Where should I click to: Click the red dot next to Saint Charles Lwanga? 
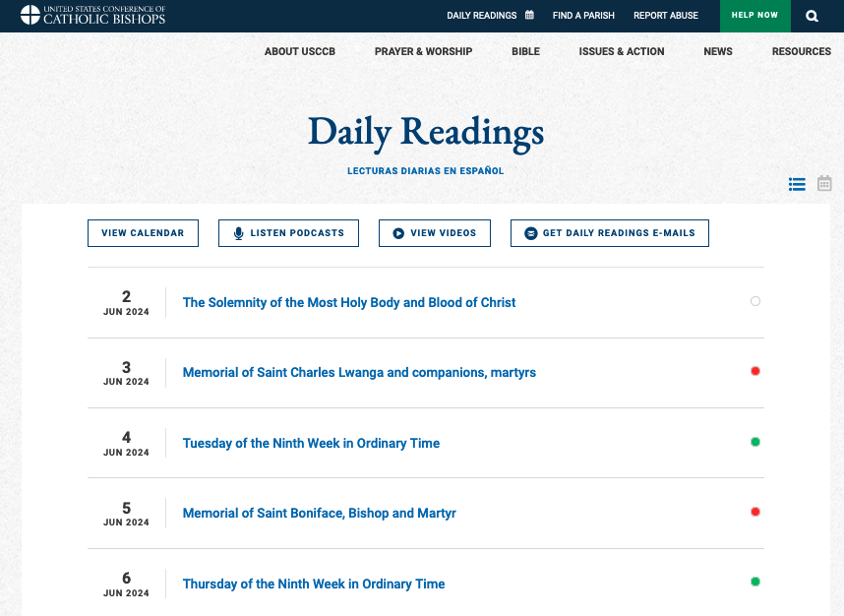(755, 371)
